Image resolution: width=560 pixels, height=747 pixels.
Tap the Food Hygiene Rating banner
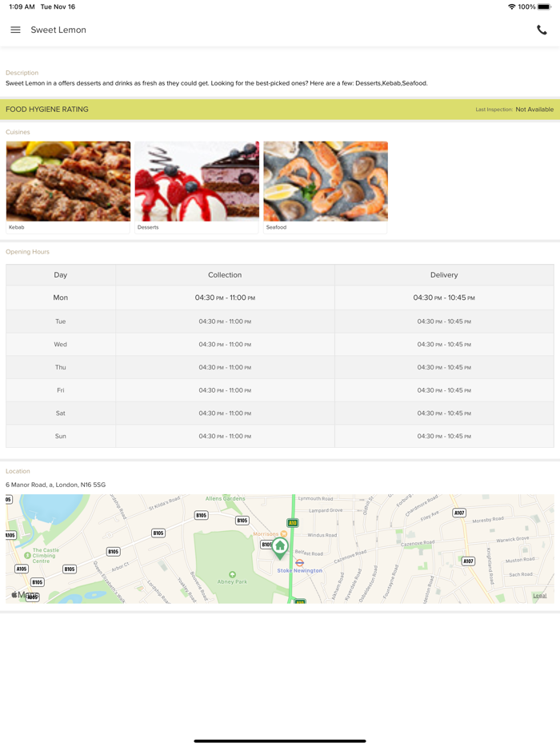280,109
